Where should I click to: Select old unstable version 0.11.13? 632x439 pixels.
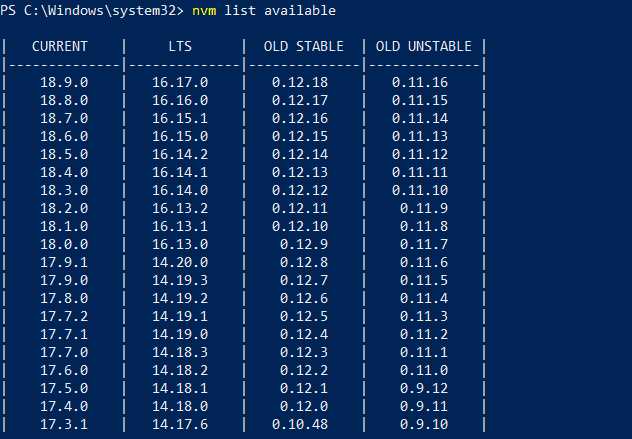point(420,136)
